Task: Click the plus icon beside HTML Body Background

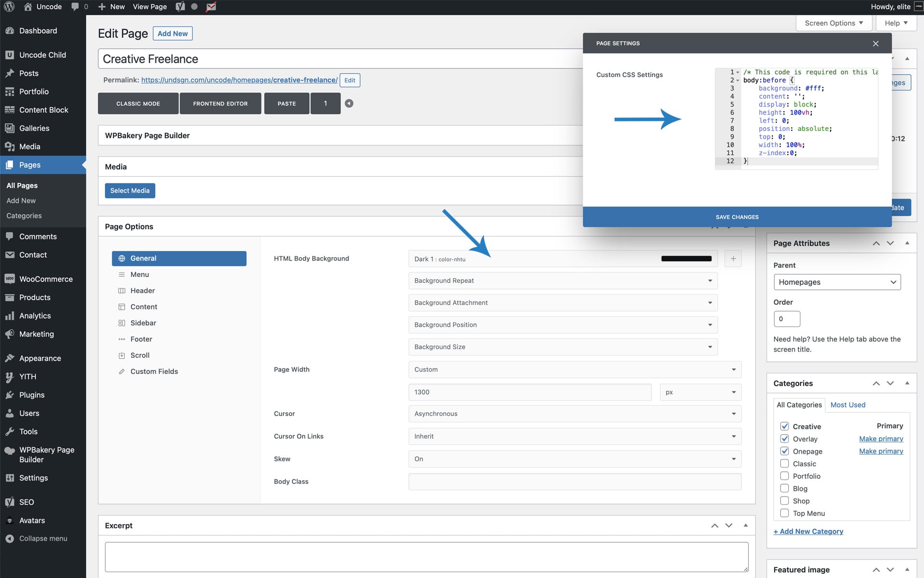Action: click(x=733, y=259)
